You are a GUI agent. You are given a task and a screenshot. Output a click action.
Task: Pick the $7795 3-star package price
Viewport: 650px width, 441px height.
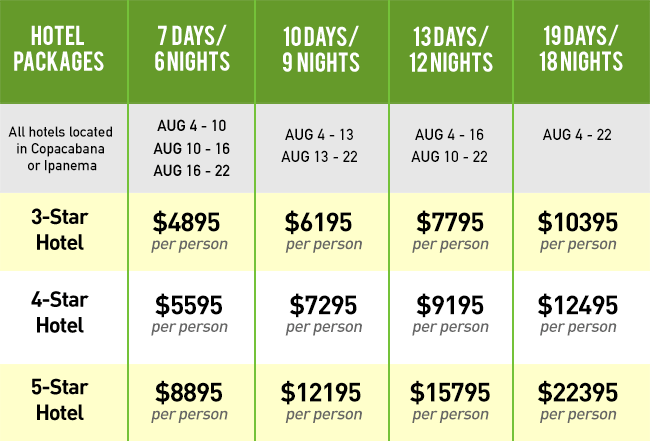pos(450,222)
